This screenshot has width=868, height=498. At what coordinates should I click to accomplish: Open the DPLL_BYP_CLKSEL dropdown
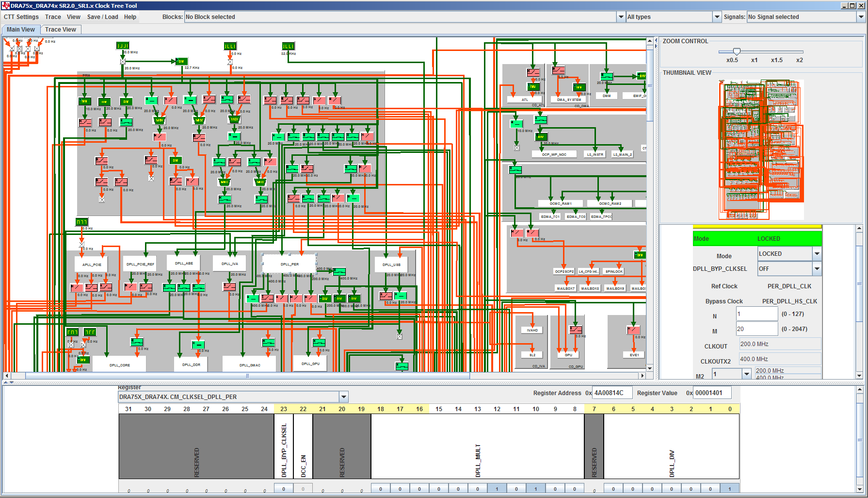click(x=817, y=268)
